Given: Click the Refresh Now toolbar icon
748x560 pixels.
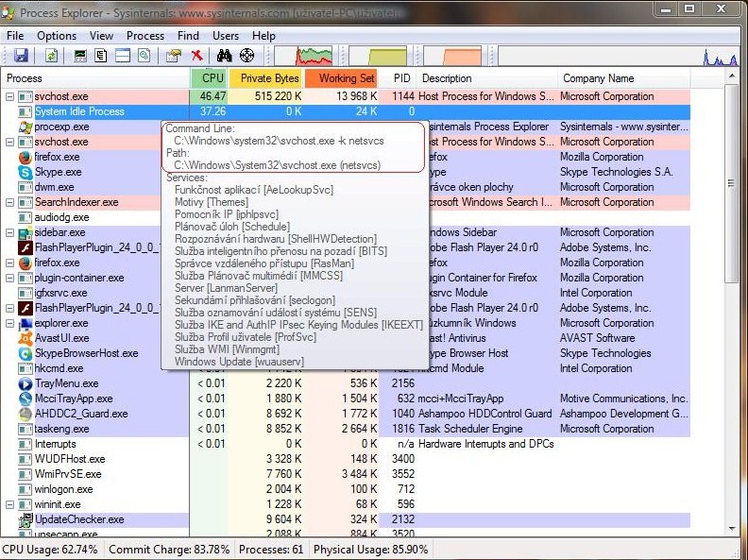Looking at the screenshot, I should (51, 57).
